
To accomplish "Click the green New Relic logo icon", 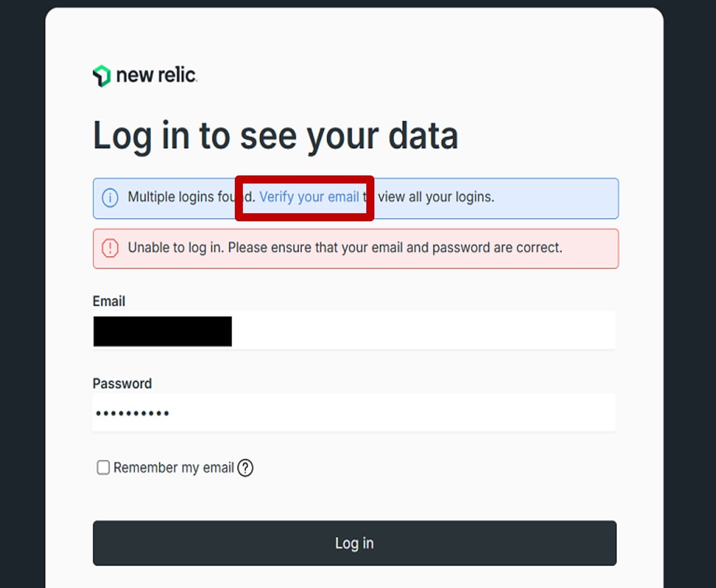I will (x=101, y=76).
